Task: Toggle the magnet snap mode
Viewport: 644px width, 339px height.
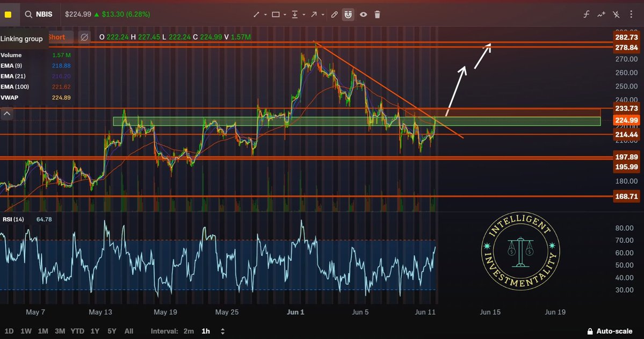Action: pyautogui.click(x=348, y=15)
